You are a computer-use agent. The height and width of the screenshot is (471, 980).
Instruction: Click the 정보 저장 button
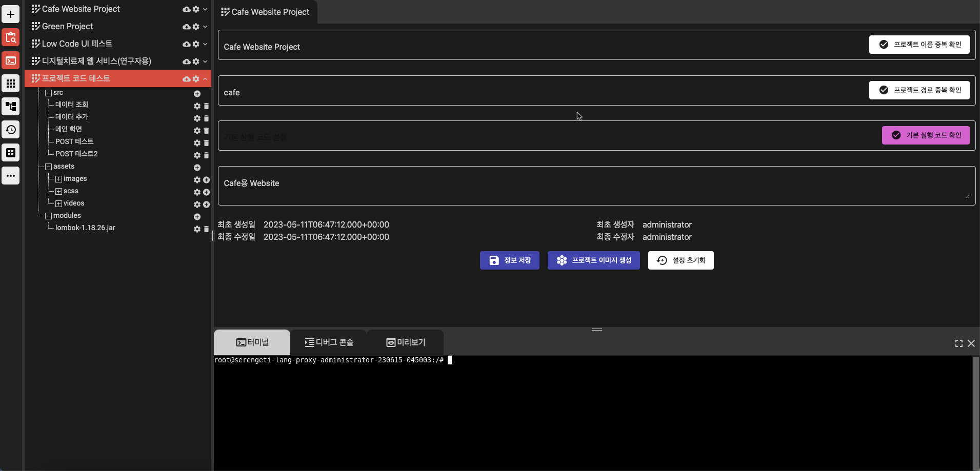pyautogui.click(x=509, y=260)
